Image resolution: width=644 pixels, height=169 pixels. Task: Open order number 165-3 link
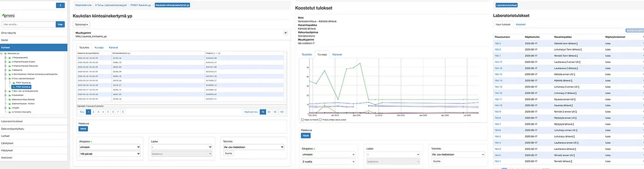tap(498, 43)
